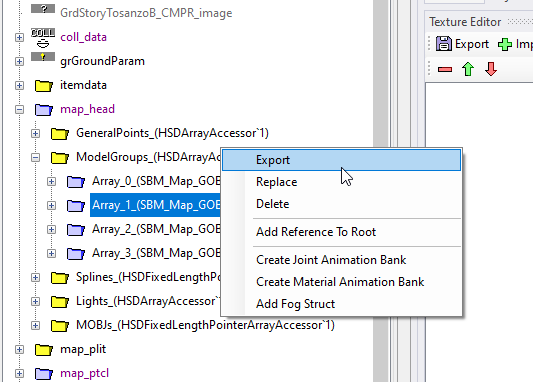The height and width of the screenshot is (382, 533).
Task: Click the grGroundParam node icon
Action: pyautogui.click(x=43, y=57)
